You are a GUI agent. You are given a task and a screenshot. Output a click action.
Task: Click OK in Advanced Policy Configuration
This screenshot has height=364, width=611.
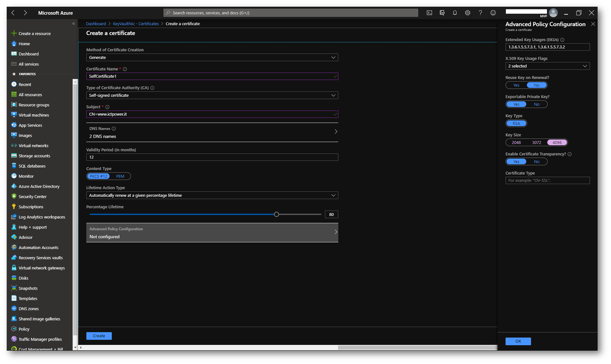pos(518,341)
